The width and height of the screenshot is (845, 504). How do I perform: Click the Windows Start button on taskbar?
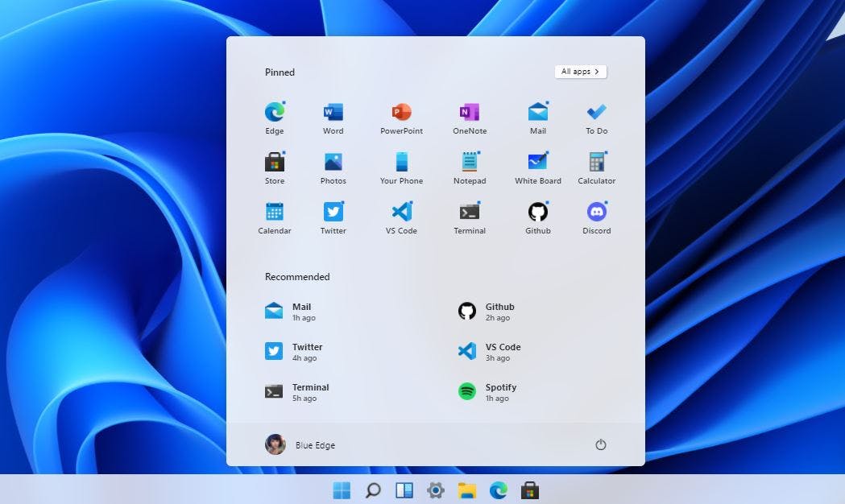(342, 490)
